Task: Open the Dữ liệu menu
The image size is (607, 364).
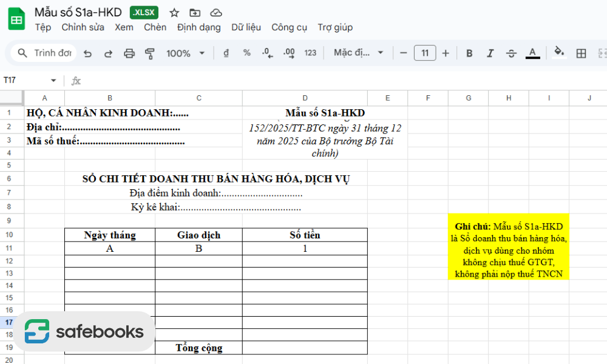Action: click(x=246, y=27)
